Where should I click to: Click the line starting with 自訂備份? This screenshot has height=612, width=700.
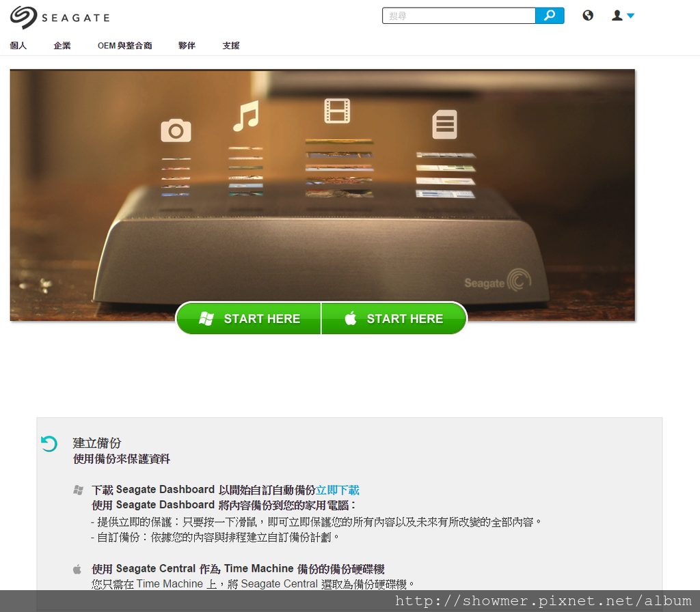point(215,538)
